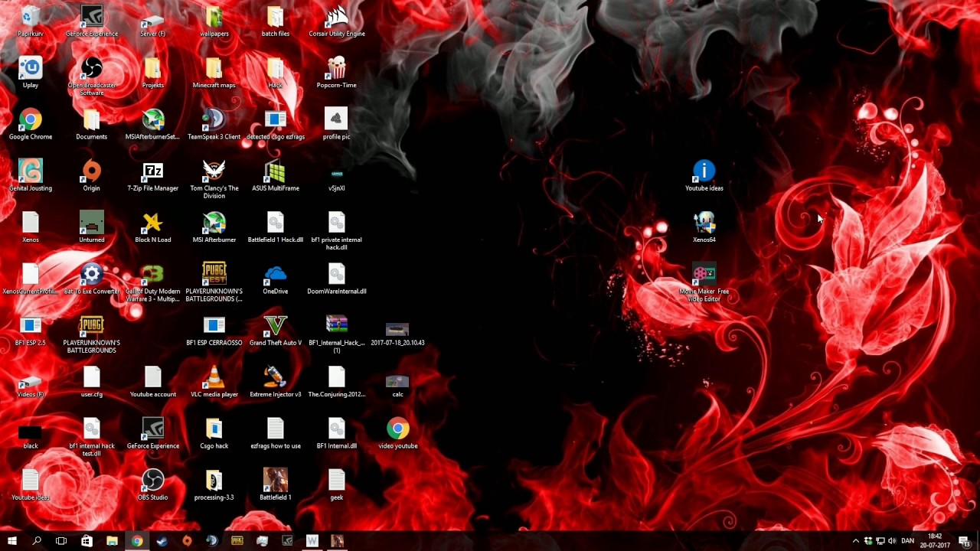Click the volume speaker tray icon
Image resolution: width=980 pixels, height=551 pixels.
pos(892,541)
